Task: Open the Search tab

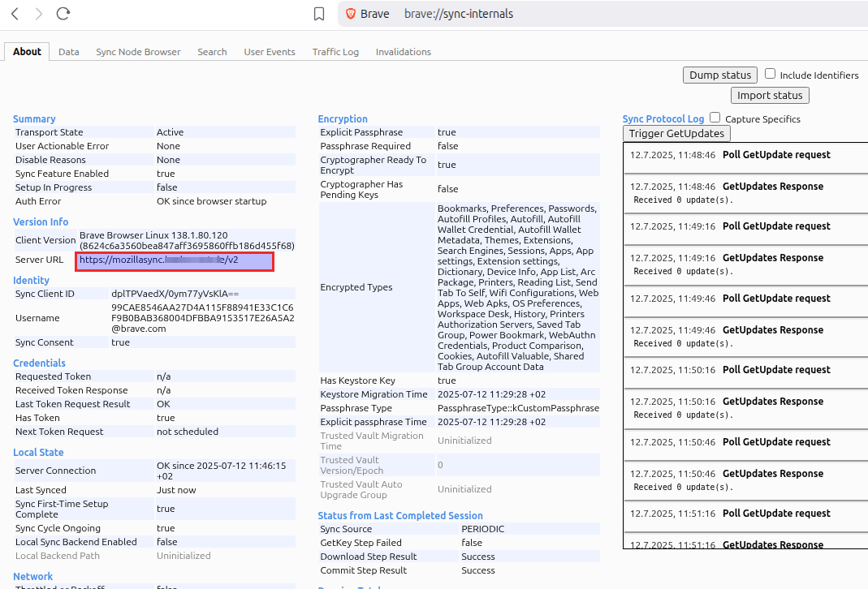Action: click(212, 52)
